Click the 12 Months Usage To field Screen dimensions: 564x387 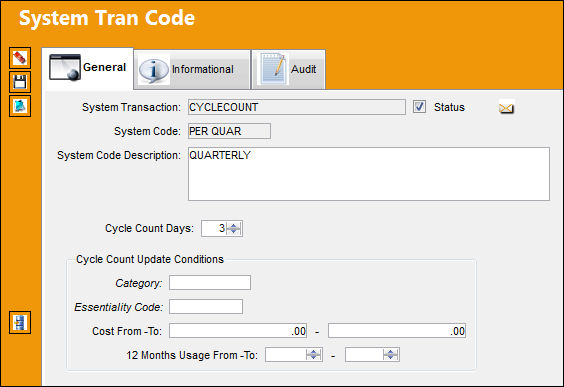click(364, 355)
